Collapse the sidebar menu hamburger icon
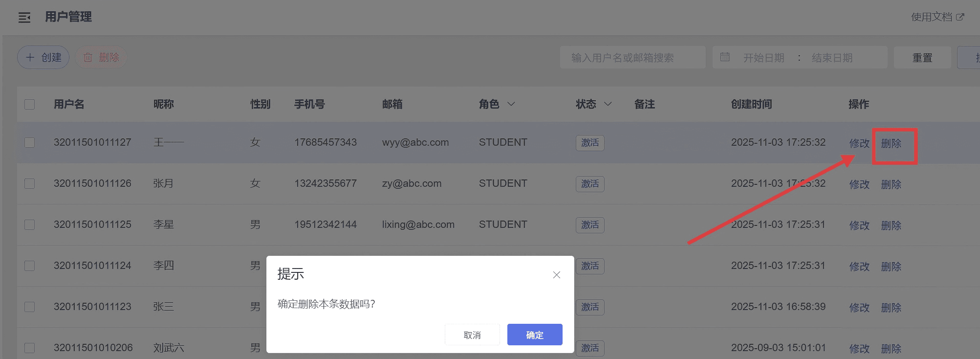The image size is (980, 359). (x=24, y=18)
